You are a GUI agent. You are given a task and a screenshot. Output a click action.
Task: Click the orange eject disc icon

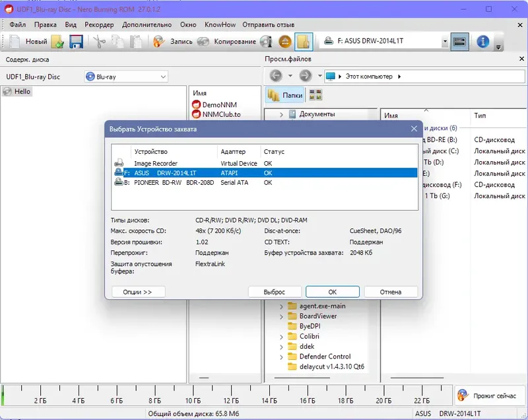click(x=285, y=42)
